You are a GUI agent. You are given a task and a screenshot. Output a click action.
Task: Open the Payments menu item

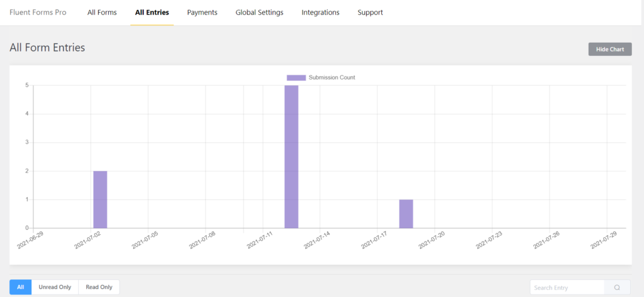click(x=202, y=13)
